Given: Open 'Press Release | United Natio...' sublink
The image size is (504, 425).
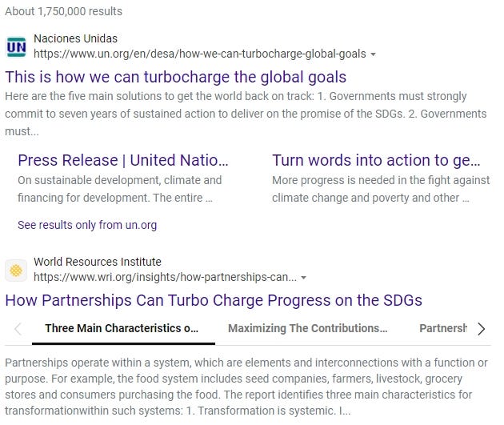Looking at the screenshot, I should pyautogui.click(x=122, y=160).
